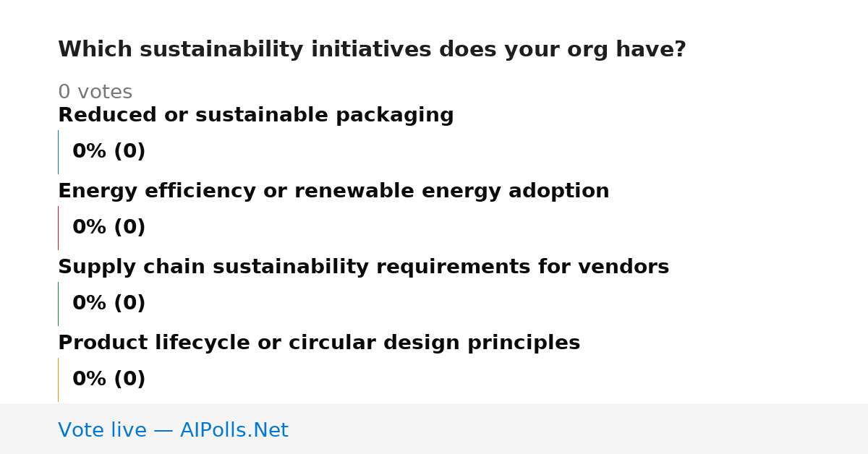Viewport: 868px width, 454px height.
Task: Click the 0% (0) result under supply chain
Action: (x=109, y=304)
